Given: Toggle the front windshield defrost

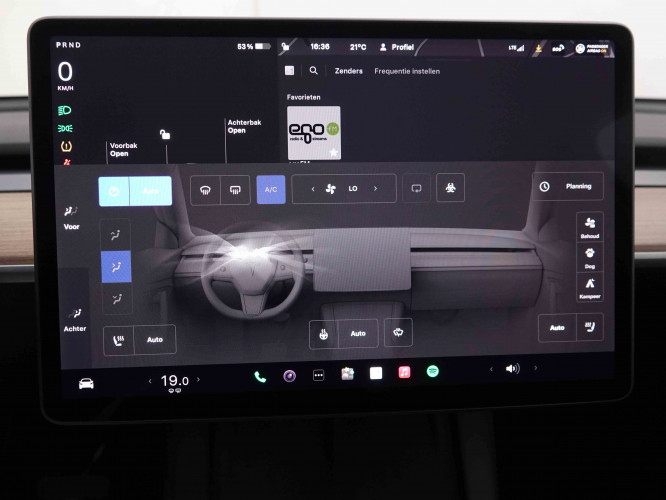Looking at the screenshot, I should tap(205, 189).
